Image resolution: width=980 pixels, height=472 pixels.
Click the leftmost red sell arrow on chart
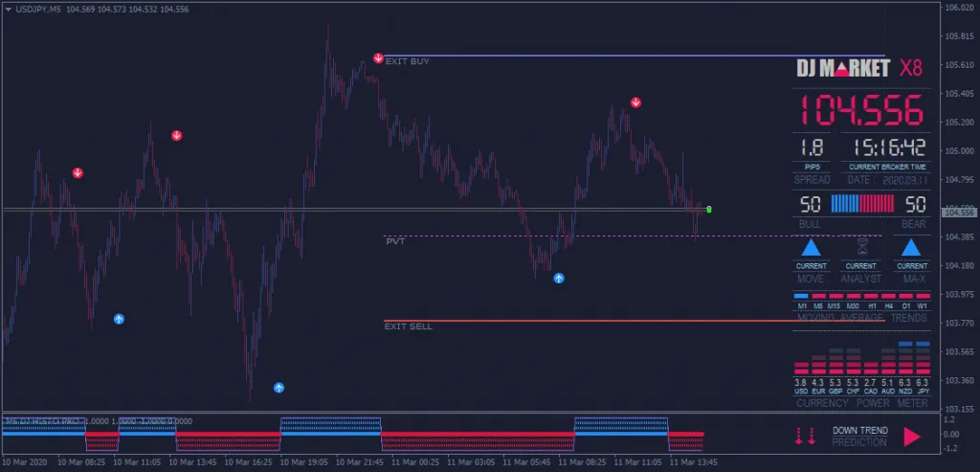78,173
